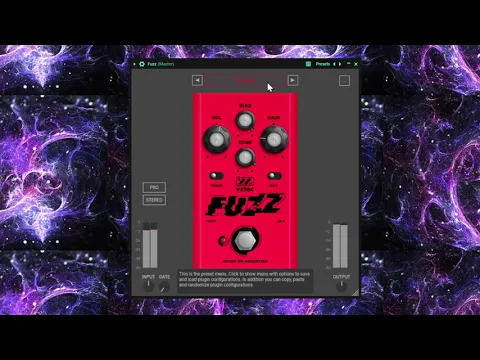Click the input level meter
The width and height of the screenshot is (480, 360).
(150, 245)
